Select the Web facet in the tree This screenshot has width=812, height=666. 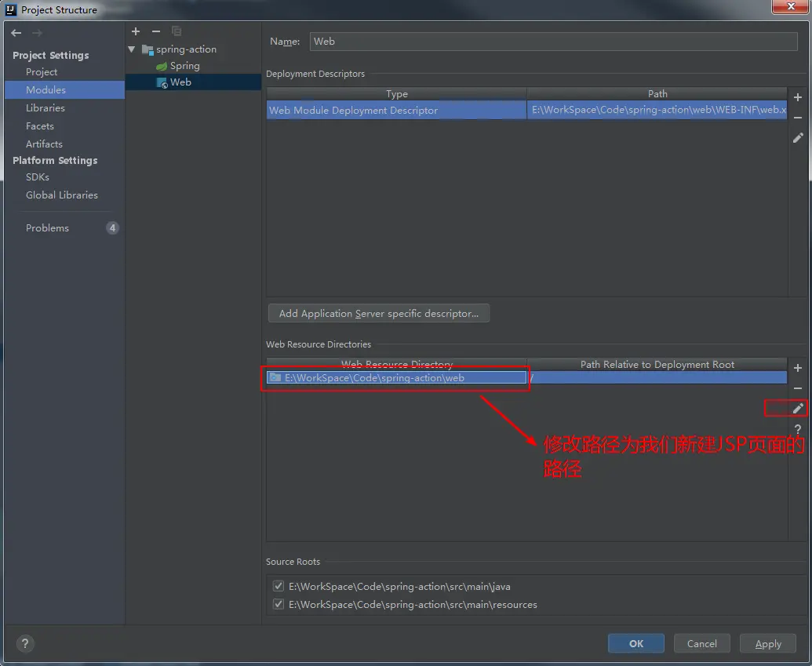[193, 82]
